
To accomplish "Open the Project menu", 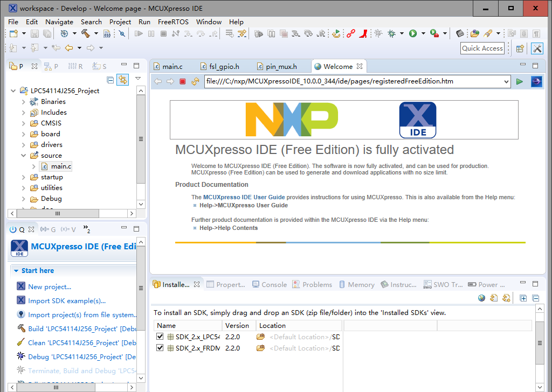I will (x=120, y=22).
